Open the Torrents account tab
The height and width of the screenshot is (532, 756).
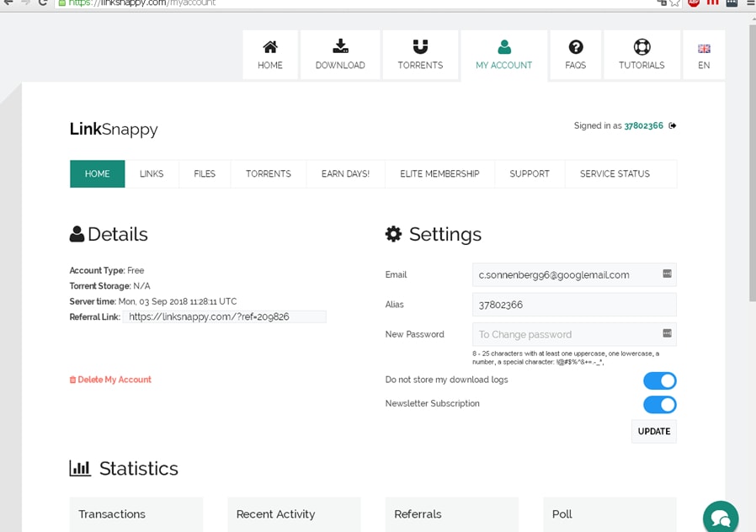tap(269, 174)
